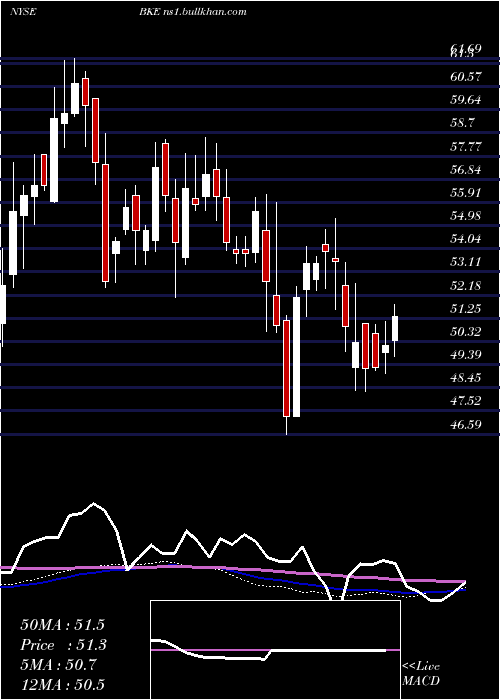Click the 58.7 price axis label
Screen dimensions: 500x700
tap(462, 123)
